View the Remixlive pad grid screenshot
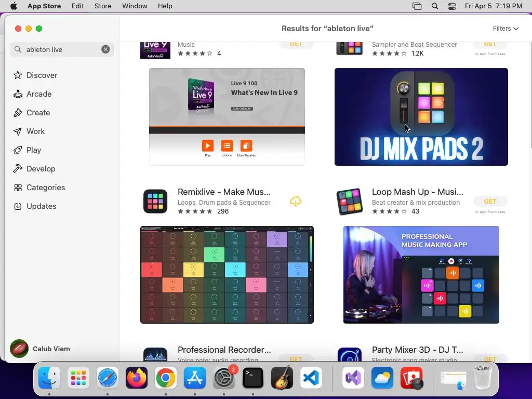The height and width of the screenshot is (399, 532). pyautogui.click(x=227, y=275)
